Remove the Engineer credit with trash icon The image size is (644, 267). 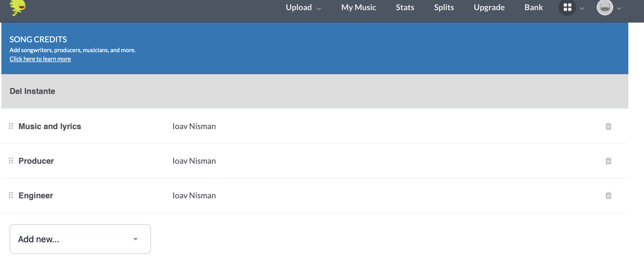(608, 196)
